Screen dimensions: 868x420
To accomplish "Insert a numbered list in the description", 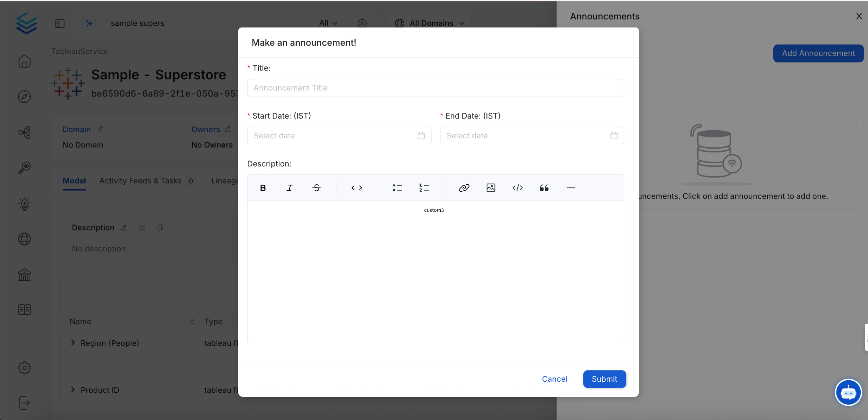I will point(424,188).
